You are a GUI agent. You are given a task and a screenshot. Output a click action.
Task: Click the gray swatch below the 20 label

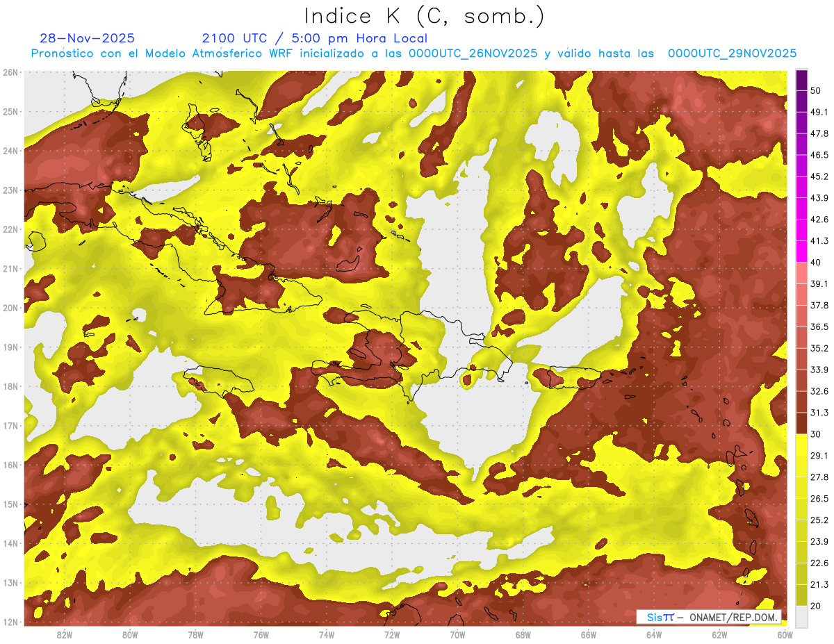click(x=801, y=616)
